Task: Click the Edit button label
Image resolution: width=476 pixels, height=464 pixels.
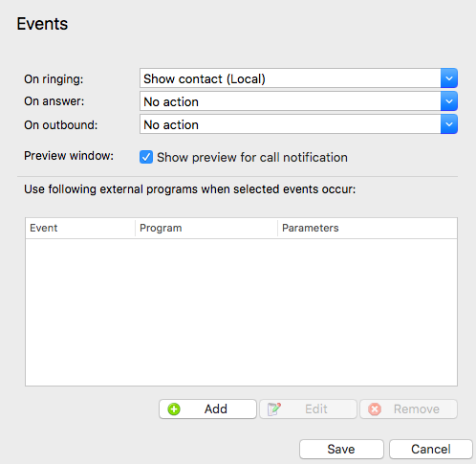Action: tap(316, 409)
